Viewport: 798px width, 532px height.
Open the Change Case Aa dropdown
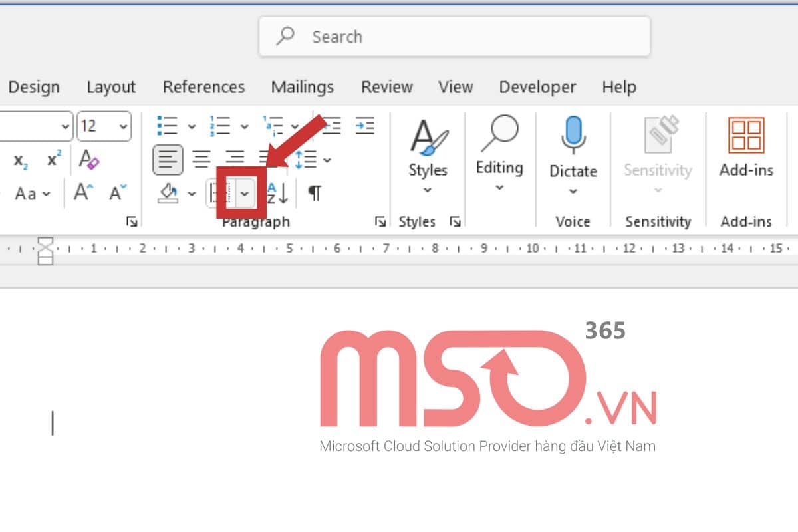pyautogui.click(x=33, y=194)
